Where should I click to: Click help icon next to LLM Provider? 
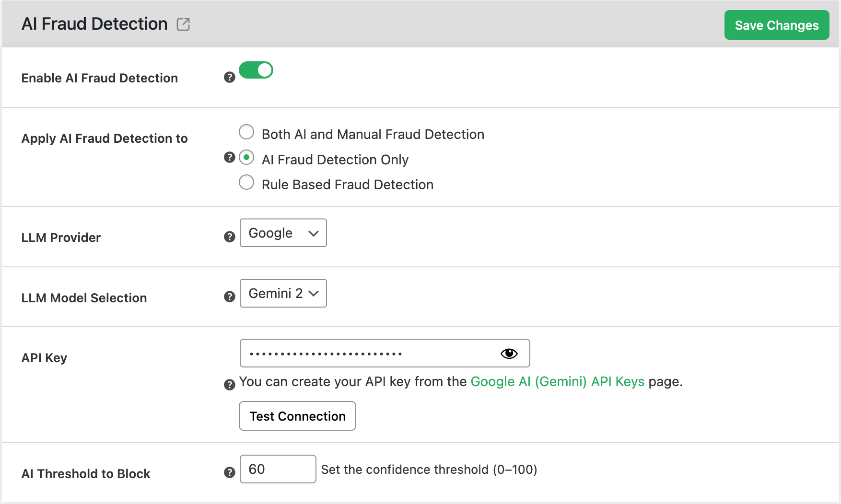pos(229,236)
